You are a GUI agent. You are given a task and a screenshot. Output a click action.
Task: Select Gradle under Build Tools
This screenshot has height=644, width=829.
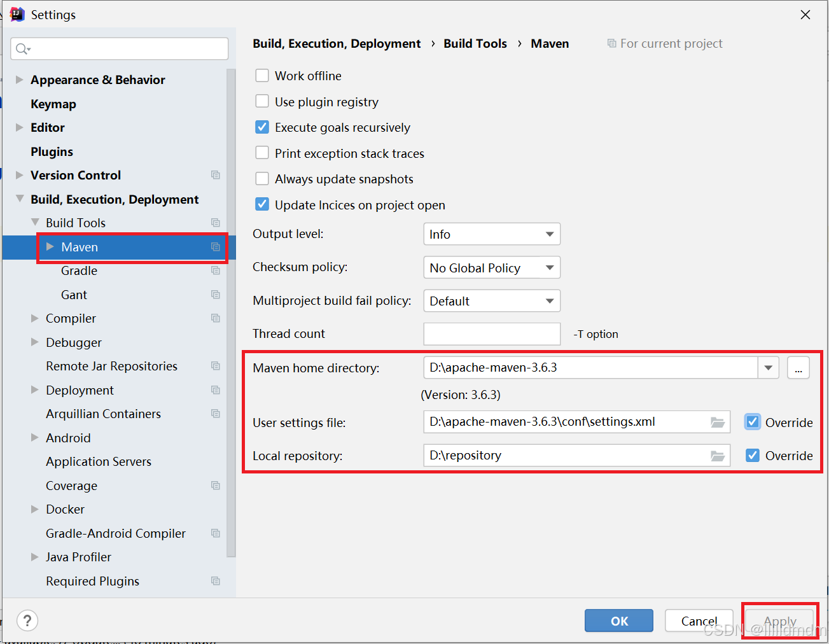[x=79, y=270]
